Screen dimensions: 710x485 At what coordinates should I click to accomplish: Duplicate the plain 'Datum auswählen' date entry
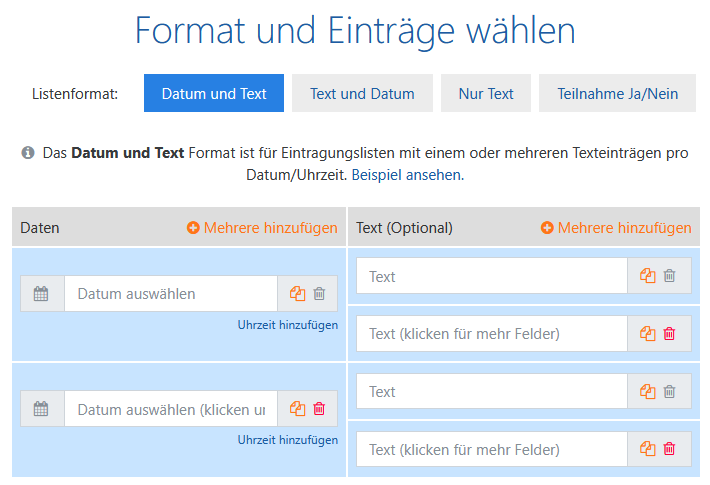click(297, 294)
